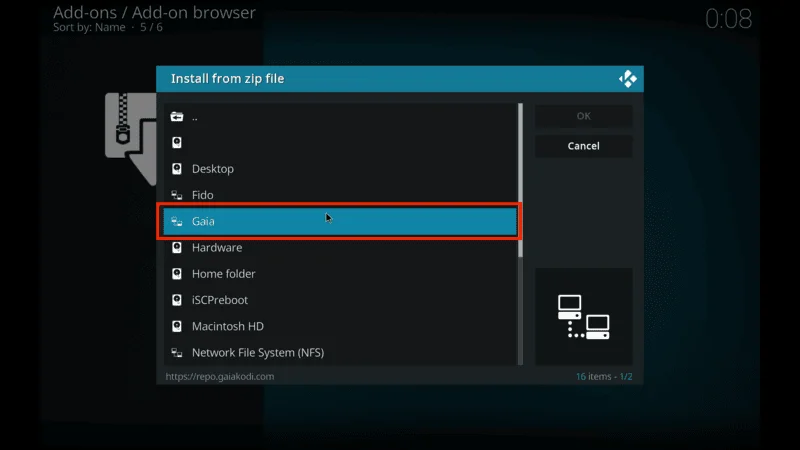
Task: Click the drive icon of the unnamed row
Action: click(x=177, y=142)
